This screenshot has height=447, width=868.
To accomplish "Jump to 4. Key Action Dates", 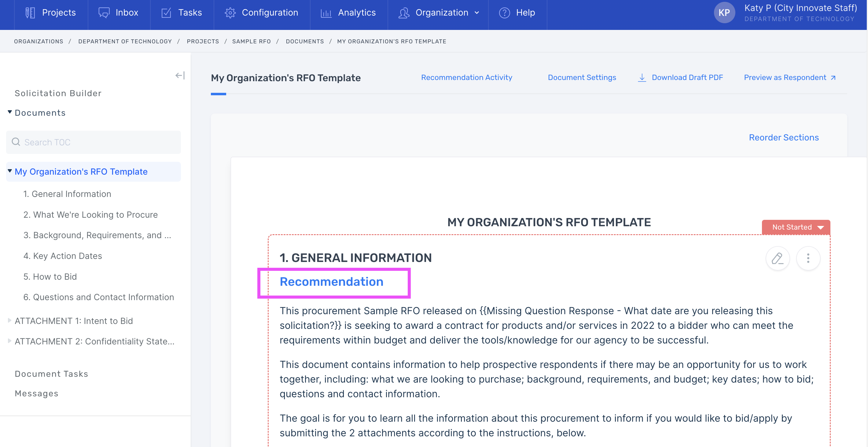I will pyautogui.click(x=63, y=256).
